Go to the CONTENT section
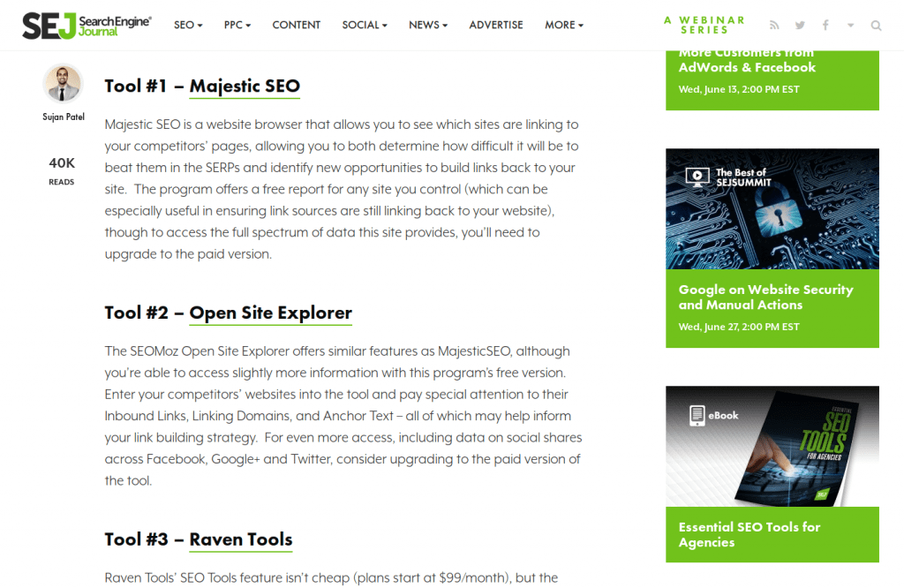The height and width of the screenshot is (588, 904). (x=296, y=26)
